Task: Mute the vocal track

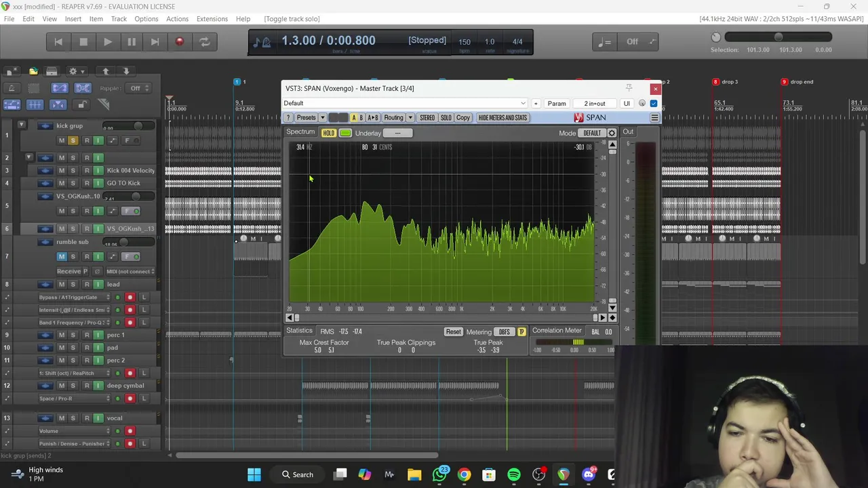Action: [x=62, y=418]
